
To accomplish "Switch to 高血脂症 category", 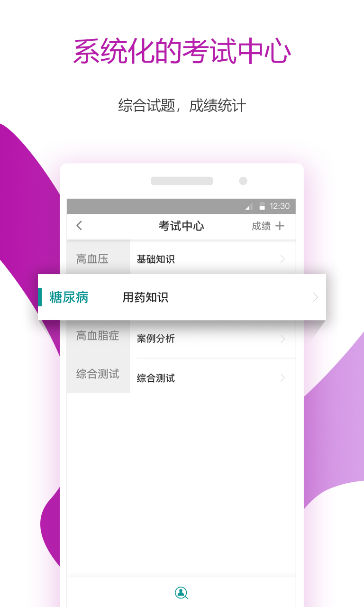I will pos(98,336).
